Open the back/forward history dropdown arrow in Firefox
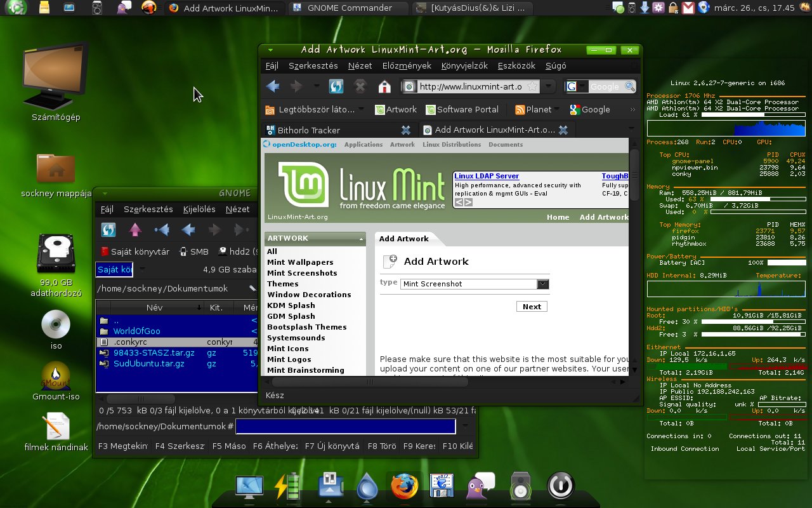The image size is (812, 508). click(317, 86)
